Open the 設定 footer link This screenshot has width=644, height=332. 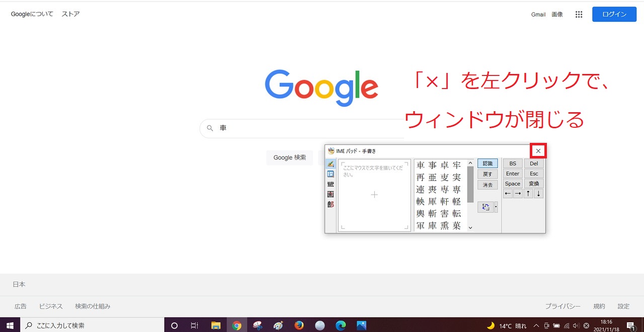point(624,306)
